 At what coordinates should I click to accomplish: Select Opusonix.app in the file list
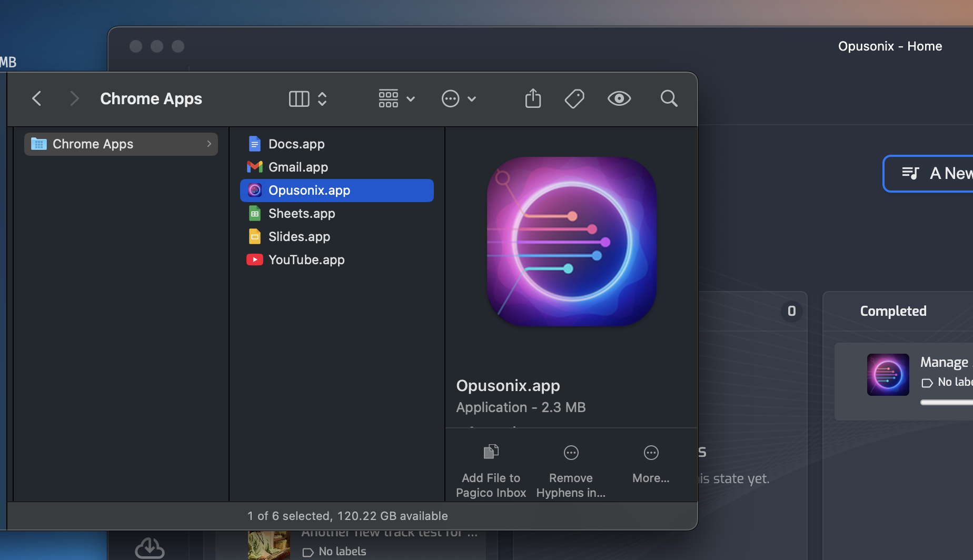click(x=337, y=190)
